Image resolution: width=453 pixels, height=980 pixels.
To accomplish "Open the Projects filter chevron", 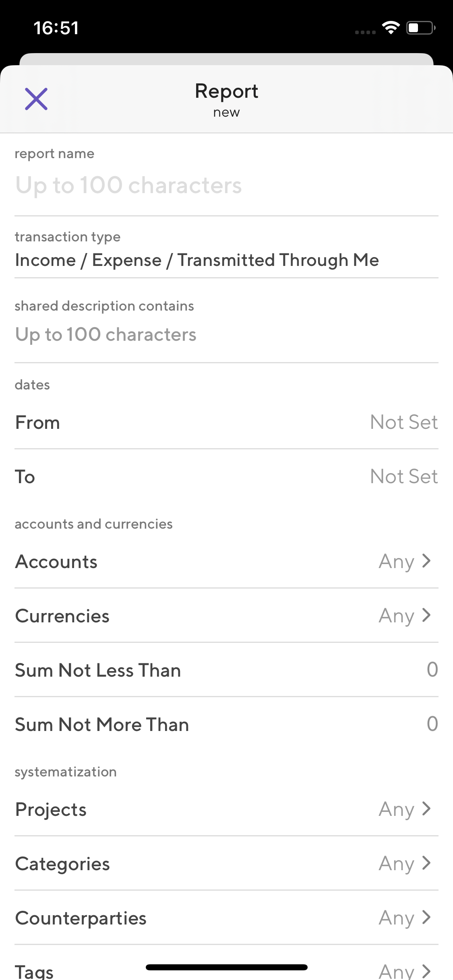I will (x=426, y=809).
